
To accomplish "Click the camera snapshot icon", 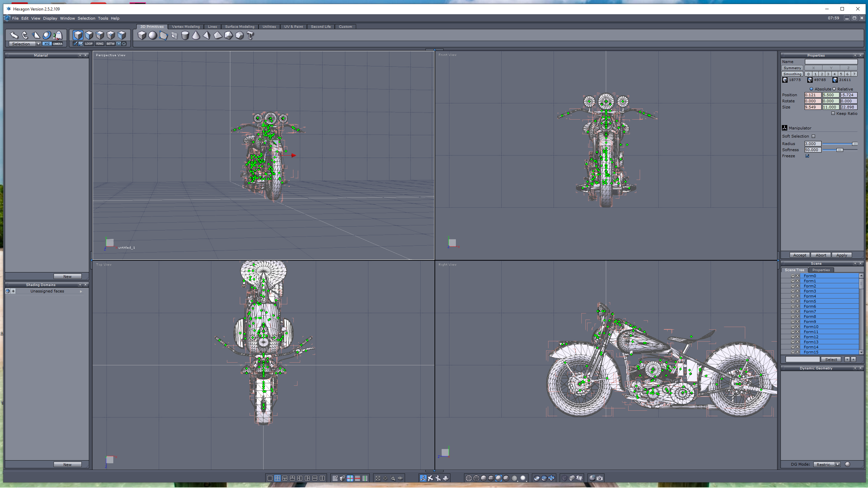I will 600,478.
